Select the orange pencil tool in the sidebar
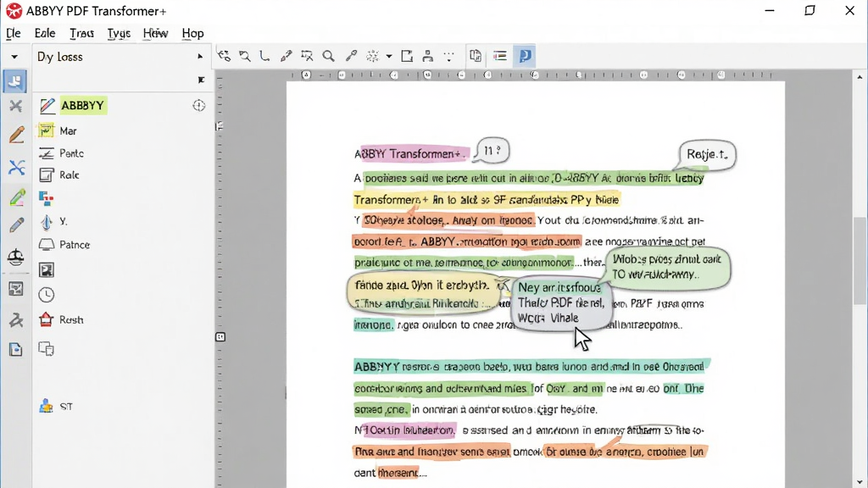Image resolution: width=868 pixels, height=488 pixels. [x=16, y=135]
